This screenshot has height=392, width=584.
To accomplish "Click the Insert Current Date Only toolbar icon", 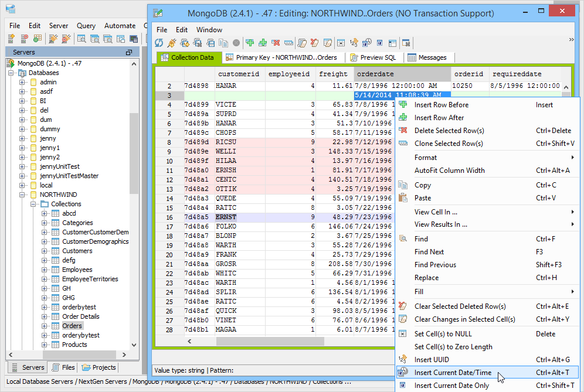I will pyautogui.click(x=379, y=43).
